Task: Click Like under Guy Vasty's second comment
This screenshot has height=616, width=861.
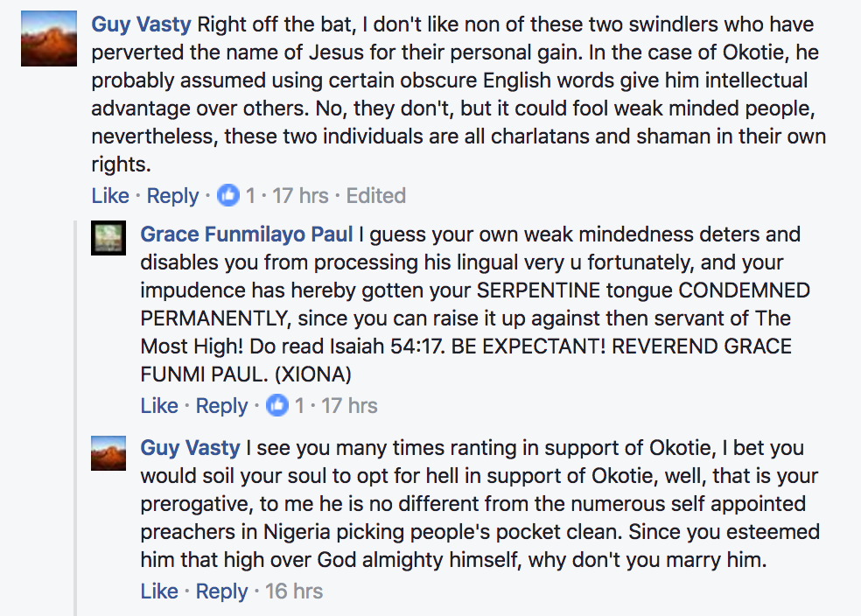Action: click(x=159, y=591)
